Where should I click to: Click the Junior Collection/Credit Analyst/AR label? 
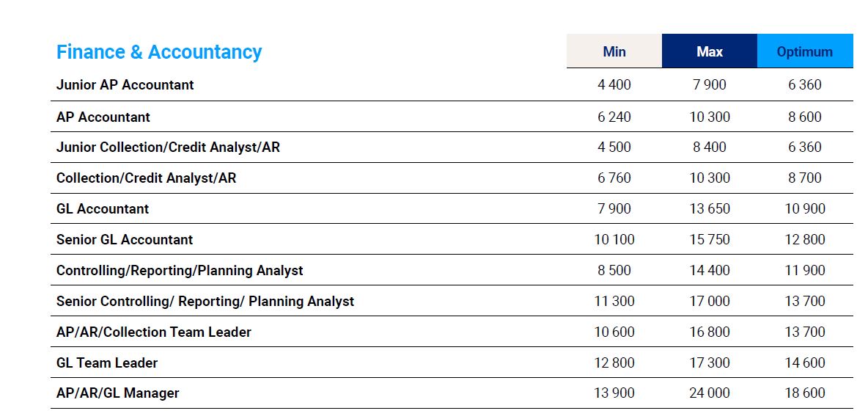pyautogui.click(x=168, y=147)
